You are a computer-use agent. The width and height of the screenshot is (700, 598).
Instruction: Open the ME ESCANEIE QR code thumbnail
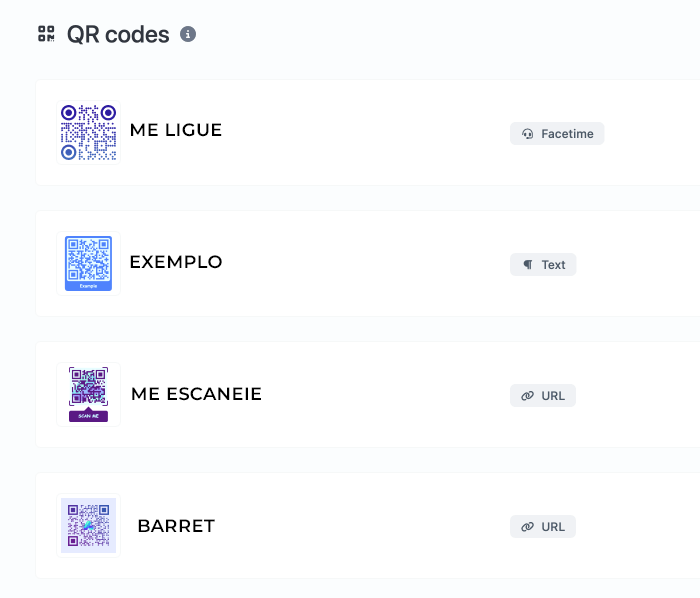(88, 395)
